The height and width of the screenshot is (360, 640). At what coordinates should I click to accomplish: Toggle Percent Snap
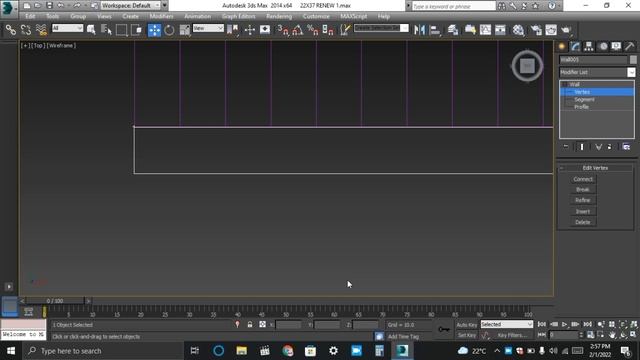[x=313, y=30]
